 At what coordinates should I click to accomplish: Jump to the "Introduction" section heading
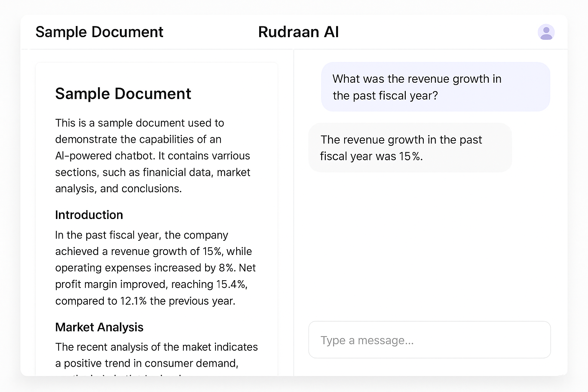89,215
